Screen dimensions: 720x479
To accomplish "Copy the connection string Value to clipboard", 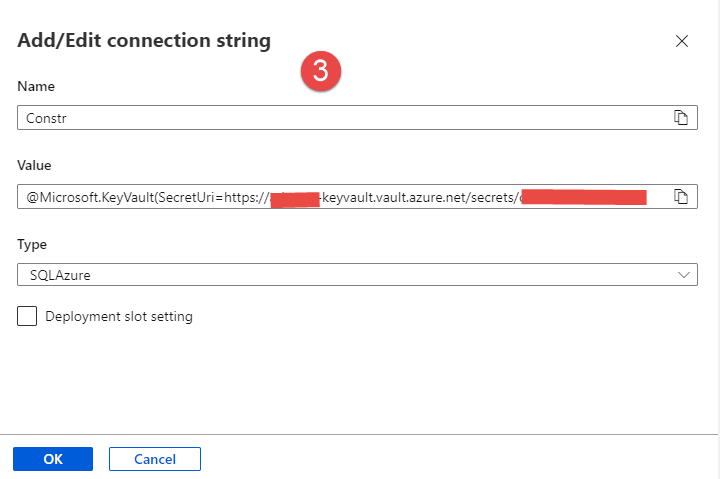I will click(x=681, y=196).
